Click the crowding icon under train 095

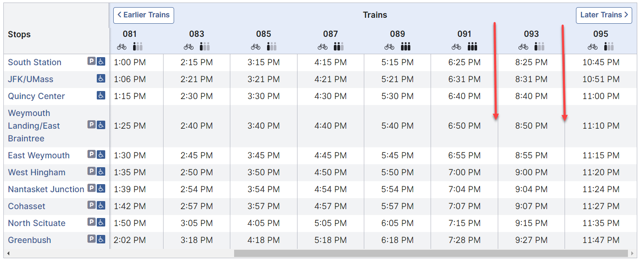point(609,47)
